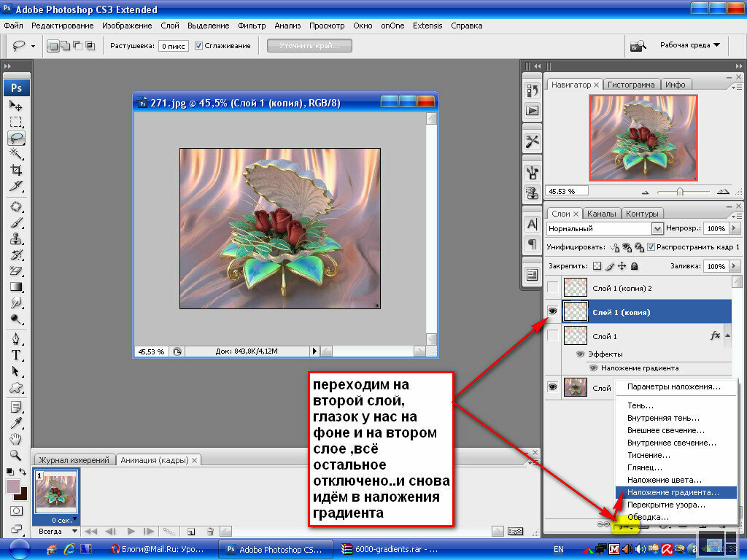Select the History Brush tool
This screenshot has height=560, width=747.
[16, 254]
